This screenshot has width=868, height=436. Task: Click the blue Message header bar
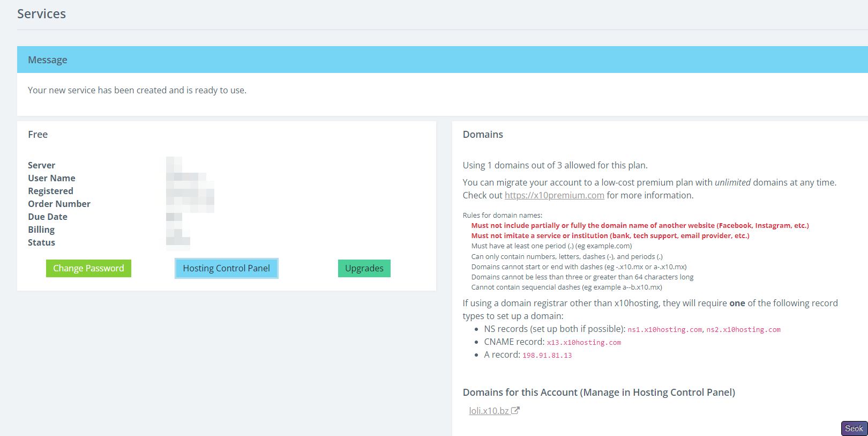click(x=442, y=60)
